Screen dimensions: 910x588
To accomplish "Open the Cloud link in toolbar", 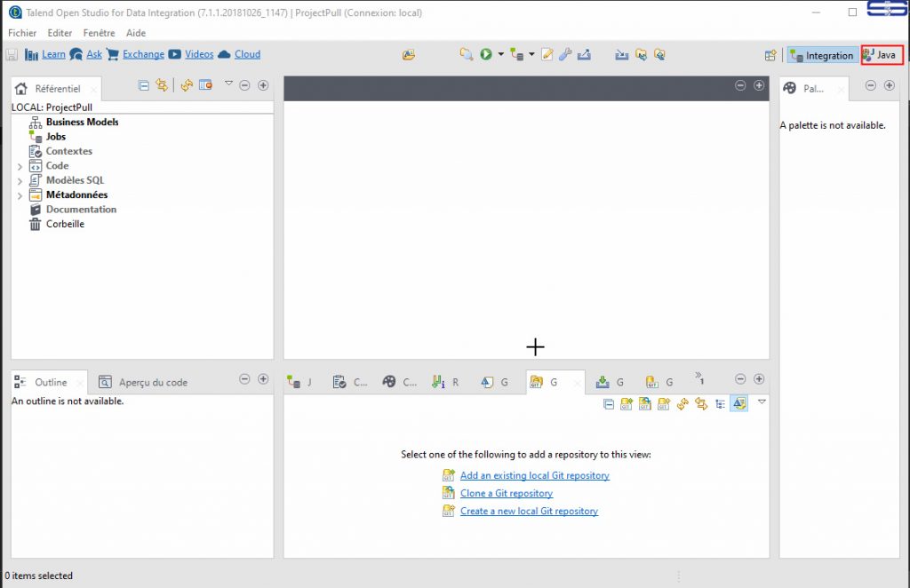I will click(247, 54).
